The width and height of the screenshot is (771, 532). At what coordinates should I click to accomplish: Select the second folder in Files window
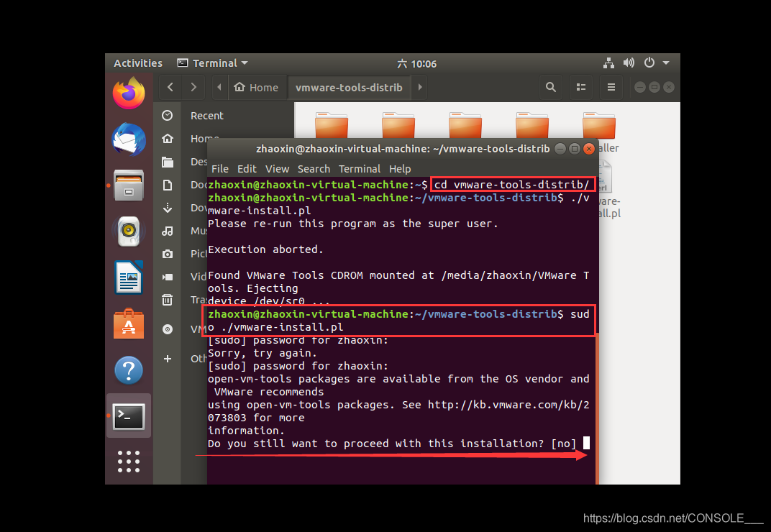click(x=398, y=125)
